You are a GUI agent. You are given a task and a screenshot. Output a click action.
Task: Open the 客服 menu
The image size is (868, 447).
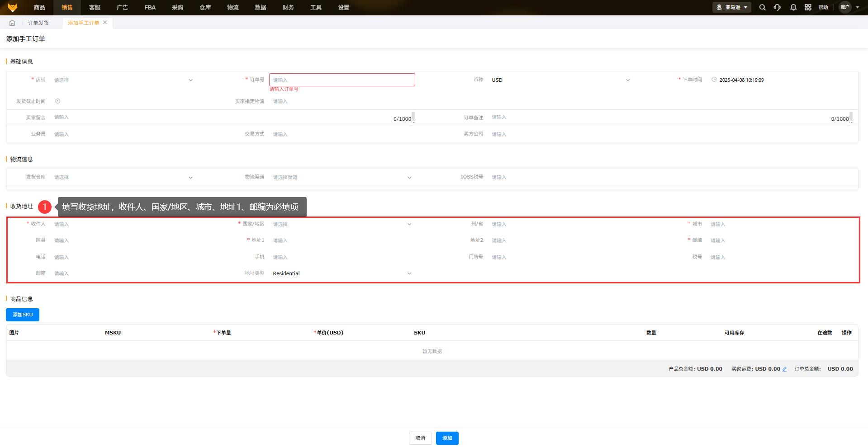(x=95, y=8)
